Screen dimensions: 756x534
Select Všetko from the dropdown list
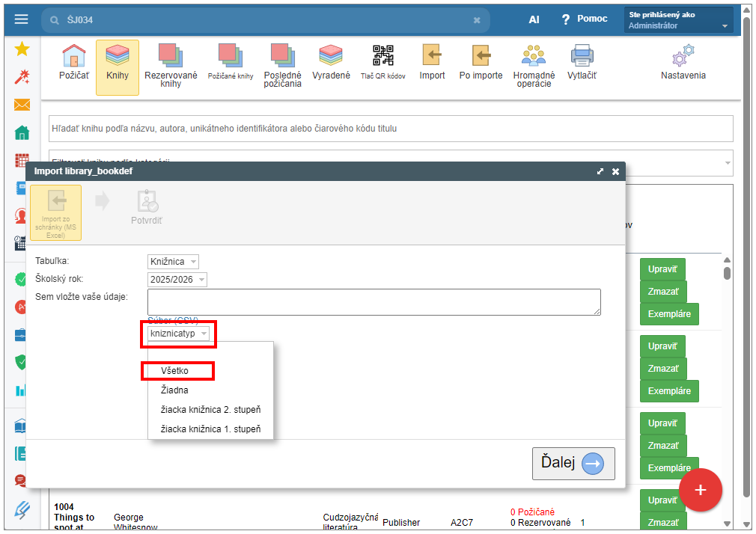(175, 370)
